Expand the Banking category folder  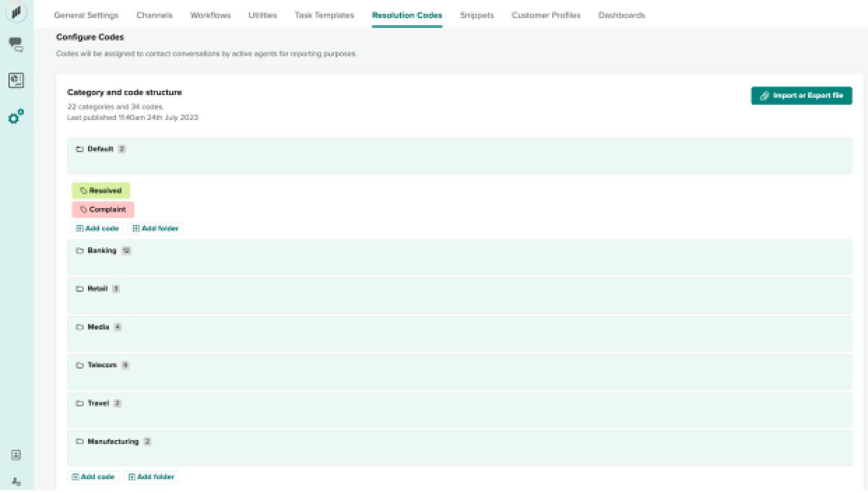(x=101, y=251)
